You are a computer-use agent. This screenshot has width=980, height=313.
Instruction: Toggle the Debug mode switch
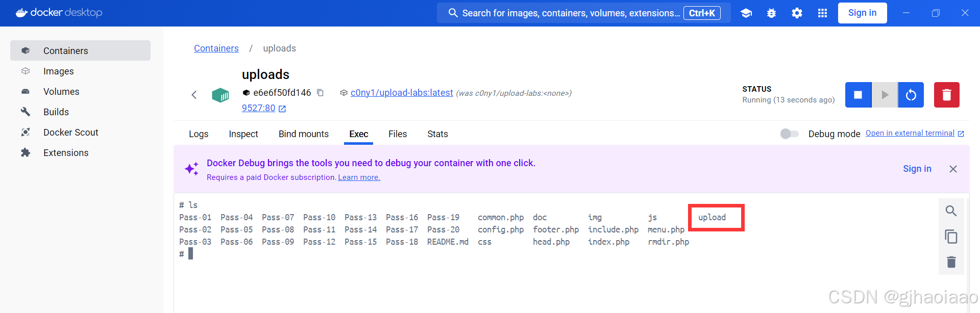point(789,134)
